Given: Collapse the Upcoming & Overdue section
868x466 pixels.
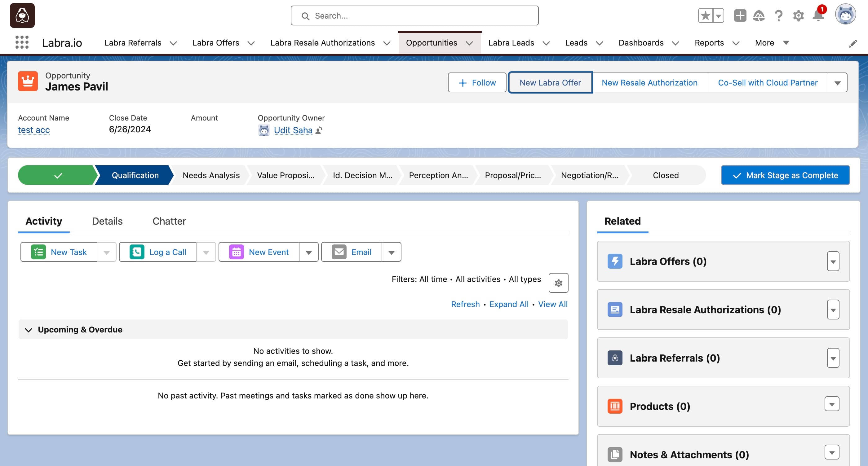Looking at the screenshot, I should click(x=29, y=330).
